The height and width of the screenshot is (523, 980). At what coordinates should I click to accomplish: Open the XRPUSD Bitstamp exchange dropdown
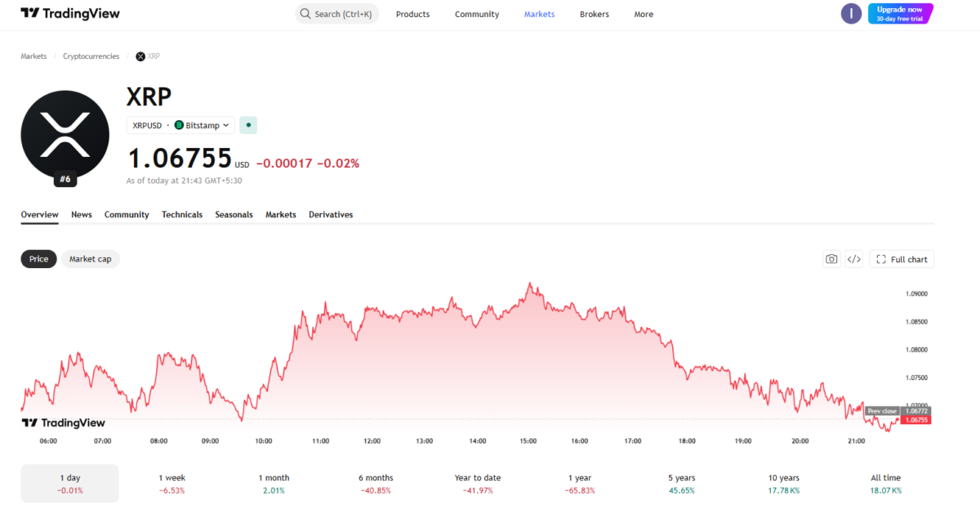click(x=180, y=125)
